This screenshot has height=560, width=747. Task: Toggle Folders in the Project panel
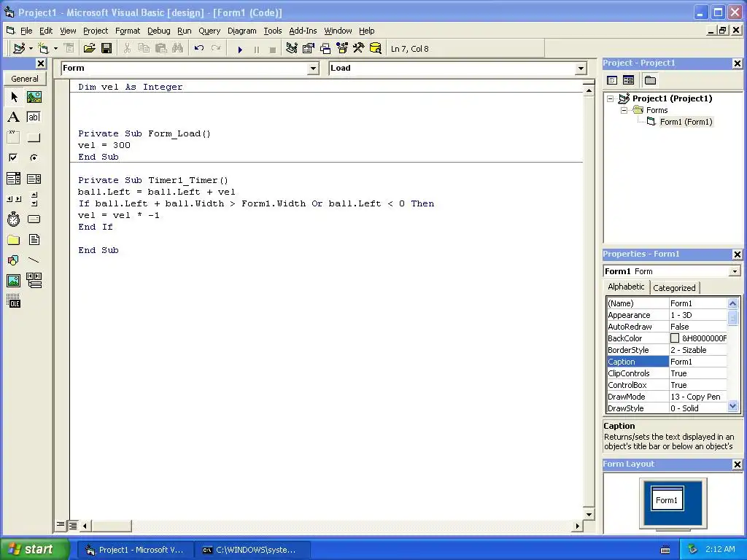(650, 80)
